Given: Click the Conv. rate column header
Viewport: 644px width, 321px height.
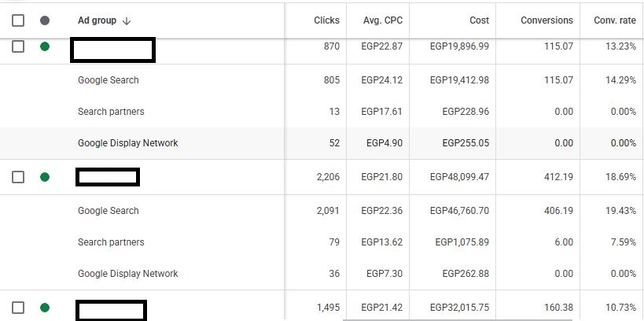Looking at the screenshot, I should pos(614,20).
